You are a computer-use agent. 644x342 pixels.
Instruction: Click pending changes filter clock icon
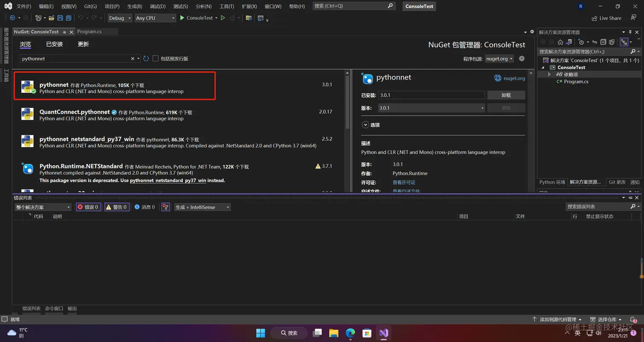[581, 42]
